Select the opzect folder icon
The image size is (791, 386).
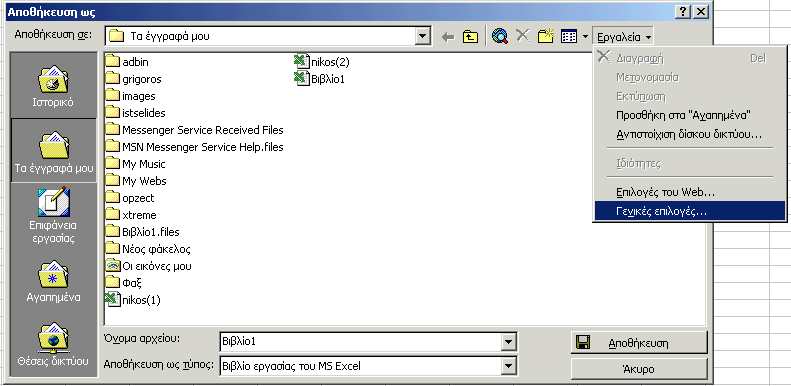coord(112,198)
